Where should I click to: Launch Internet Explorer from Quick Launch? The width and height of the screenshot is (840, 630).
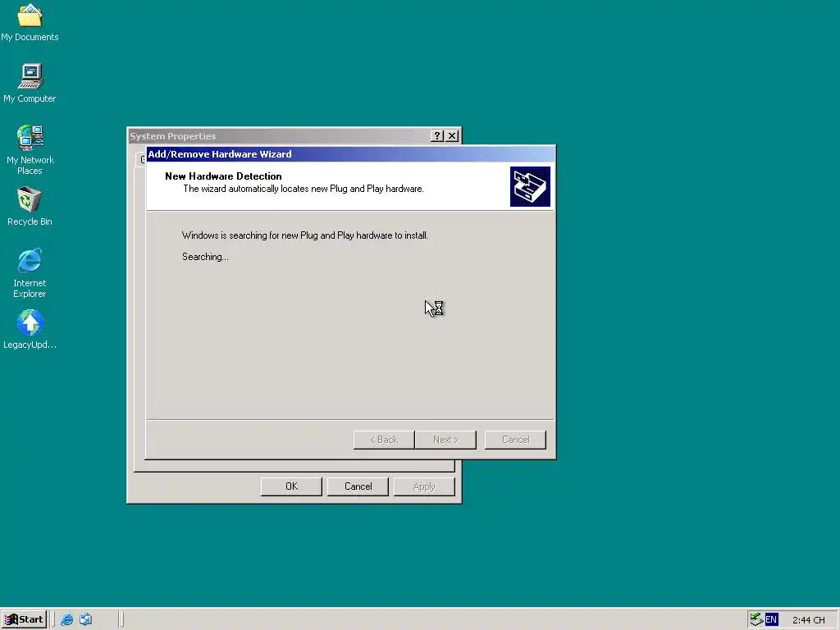point(67,619)
